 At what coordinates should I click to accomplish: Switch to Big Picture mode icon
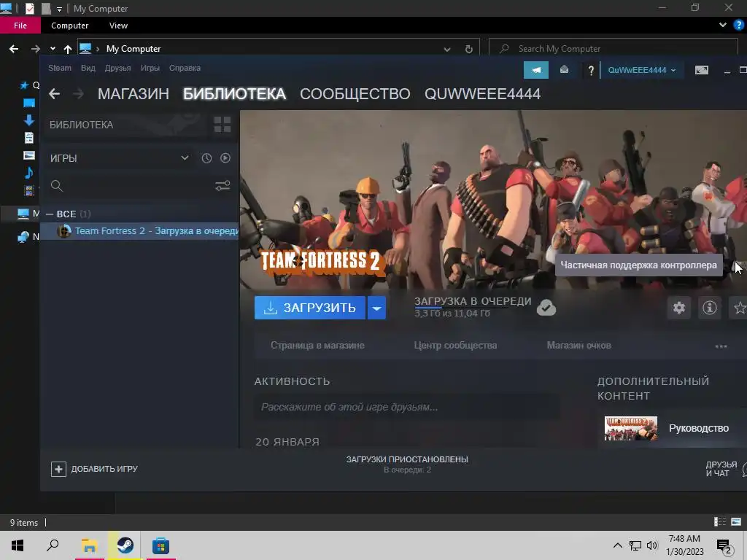pyautogui.click(x=701, y=70)
